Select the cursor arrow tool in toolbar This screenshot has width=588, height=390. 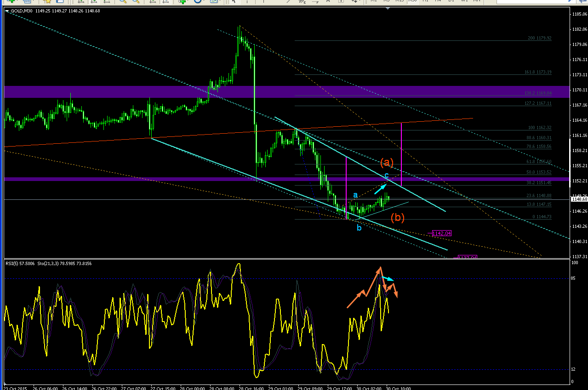click(234, 1)
